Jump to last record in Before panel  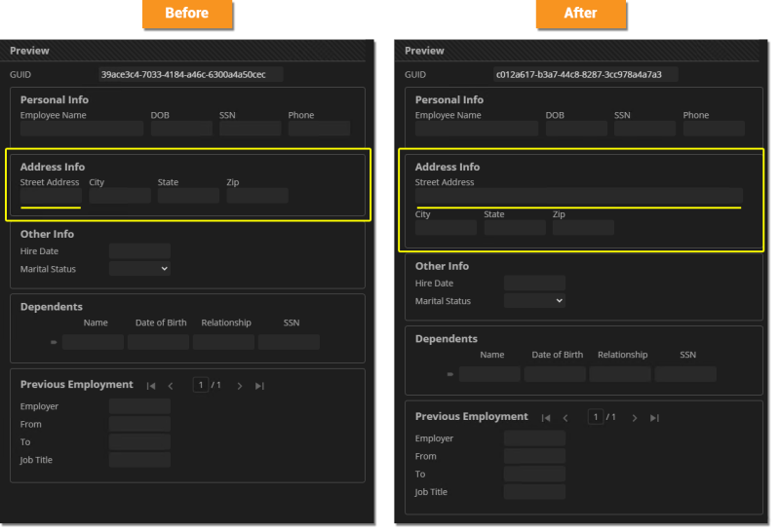pyautogui.click(x=259, y=386)
